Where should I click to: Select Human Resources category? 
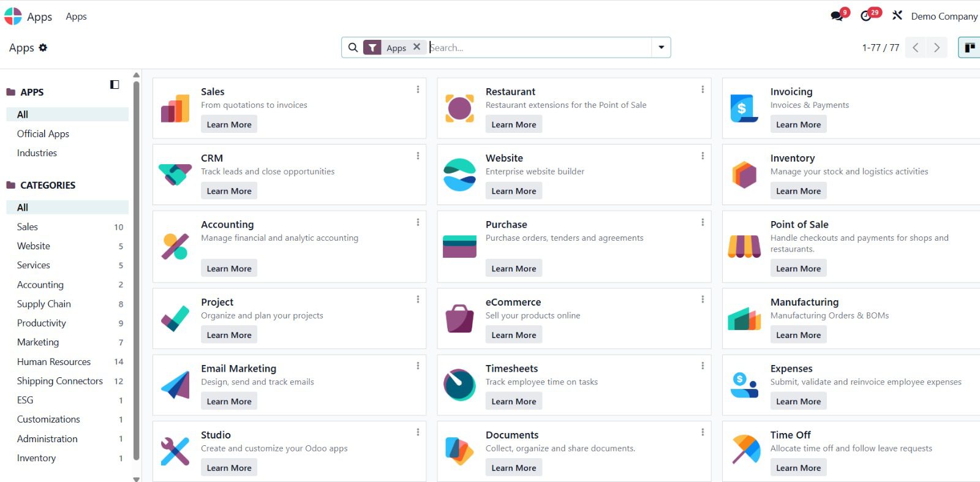pos(54,362)
